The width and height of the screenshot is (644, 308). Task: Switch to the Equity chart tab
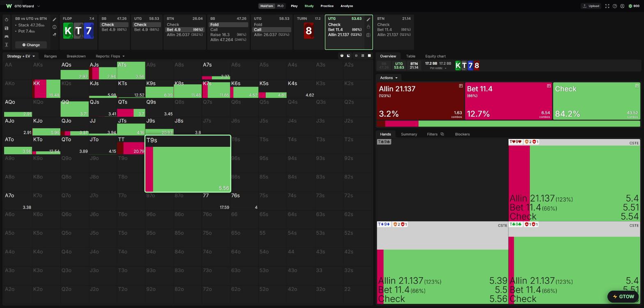[435, 56]
